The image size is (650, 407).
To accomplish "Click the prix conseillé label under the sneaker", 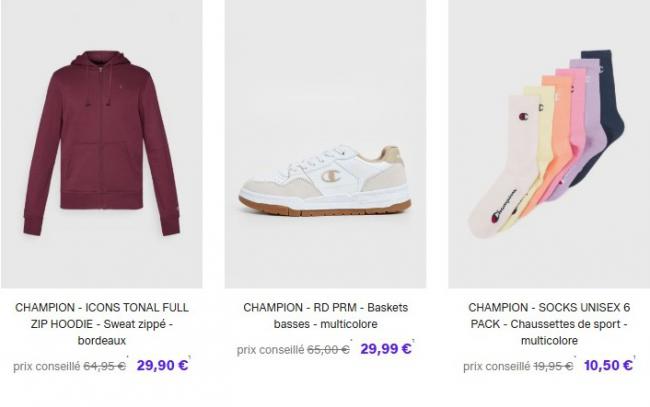I will point(270,351).
